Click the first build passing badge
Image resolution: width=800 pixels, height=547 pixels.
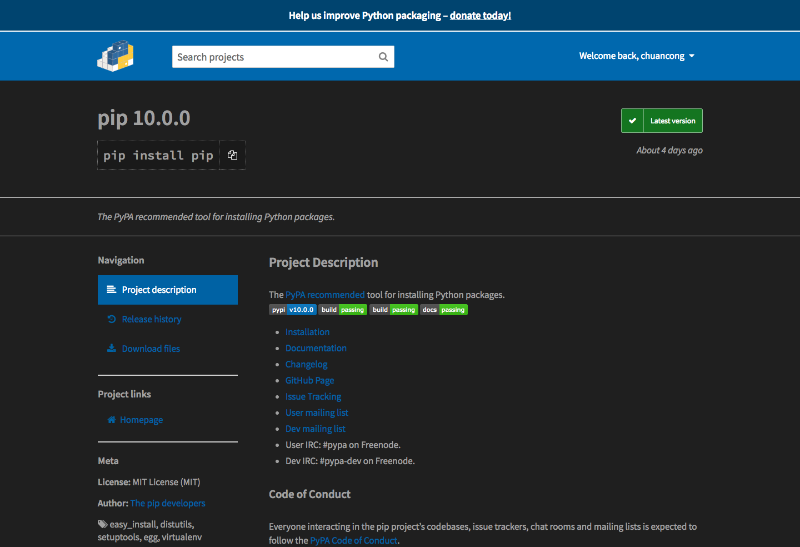(x=343, y=310)
